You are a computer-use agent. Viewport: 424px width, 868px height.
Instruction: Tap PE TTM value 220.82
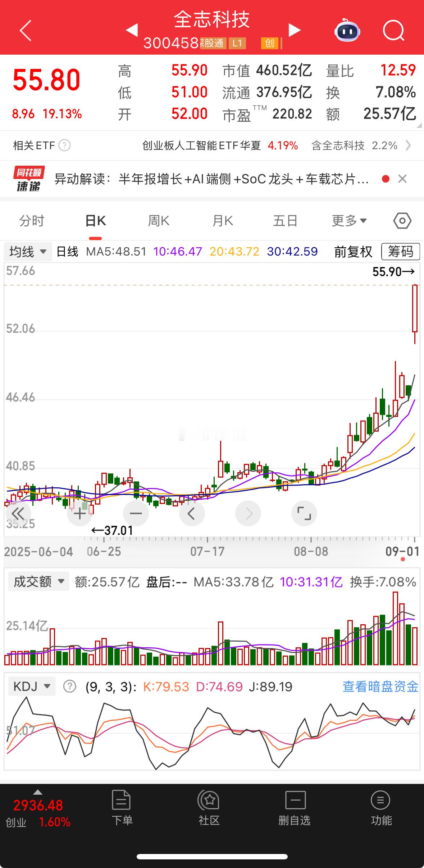[292, 114]
